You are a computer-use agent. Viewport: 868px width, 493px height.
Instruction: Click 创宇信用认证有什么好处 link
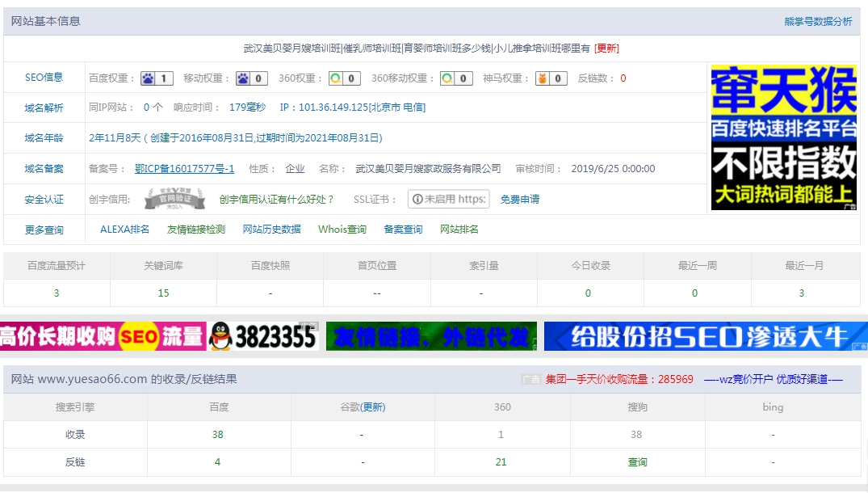[x=277, y=200]
